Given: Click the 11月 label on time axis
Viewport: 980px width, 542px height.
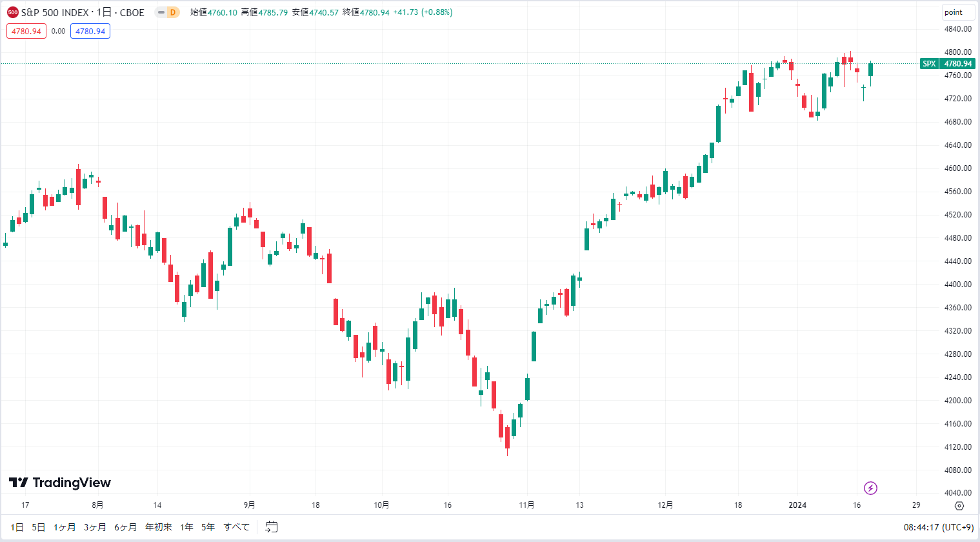Looking at the screenshot, I should coord(526,505).
